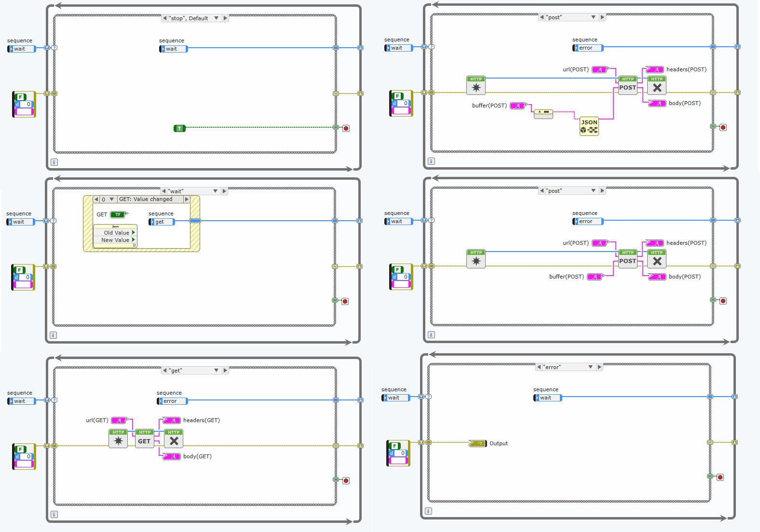Select the True constant in the stop case
The height and width of the screenshot is (532, 760).
[179, 128]
